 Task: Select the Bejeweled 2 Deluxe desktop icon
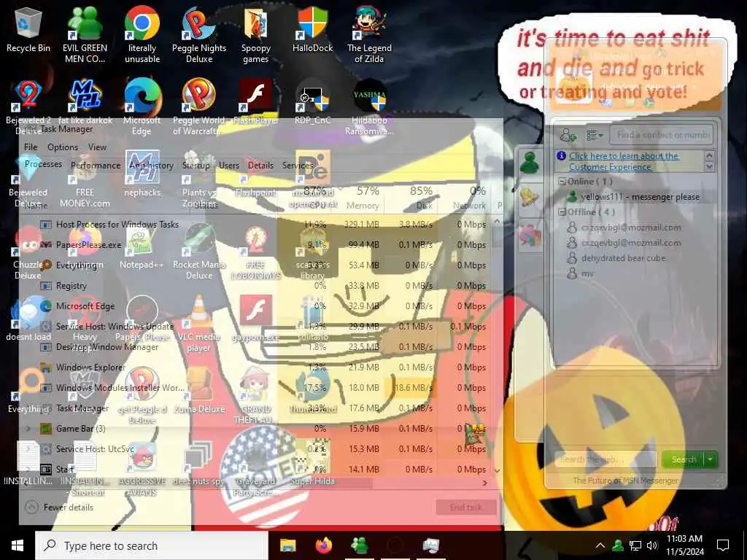tap(28, 106)
